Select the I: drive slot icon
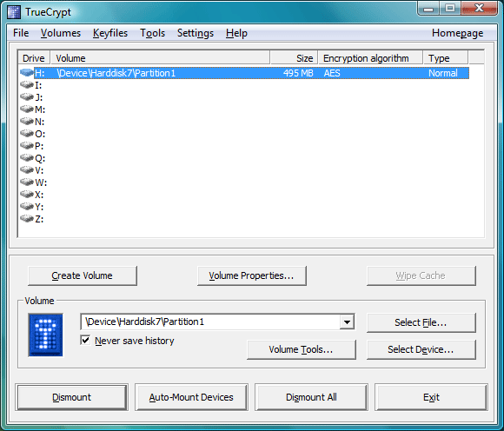The height and width of the screenshot is (431, 504). (27, 85)
